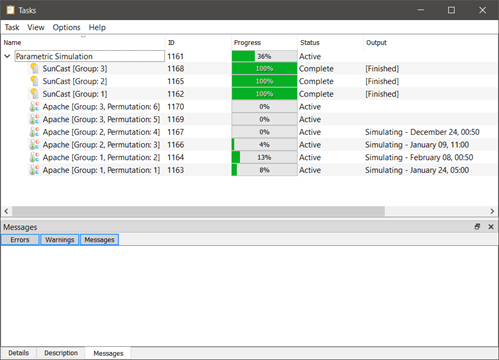
Task: Click the Complete status for task 1165
Action: [x=316, y=81]
